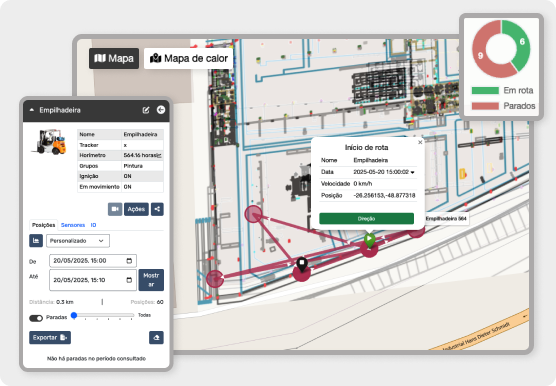Screen dimensions: 556x386
Task: Click the green play start marker on the map
Action: (x=369, y=240)
